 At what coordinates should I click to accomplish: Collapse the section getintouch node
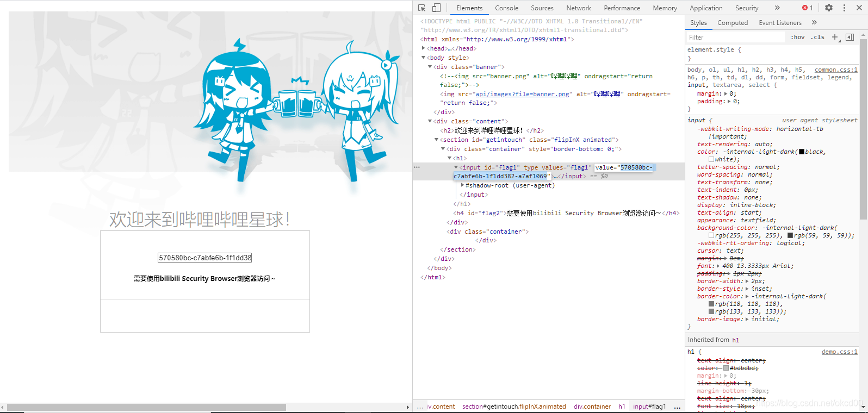pos(437,140)
